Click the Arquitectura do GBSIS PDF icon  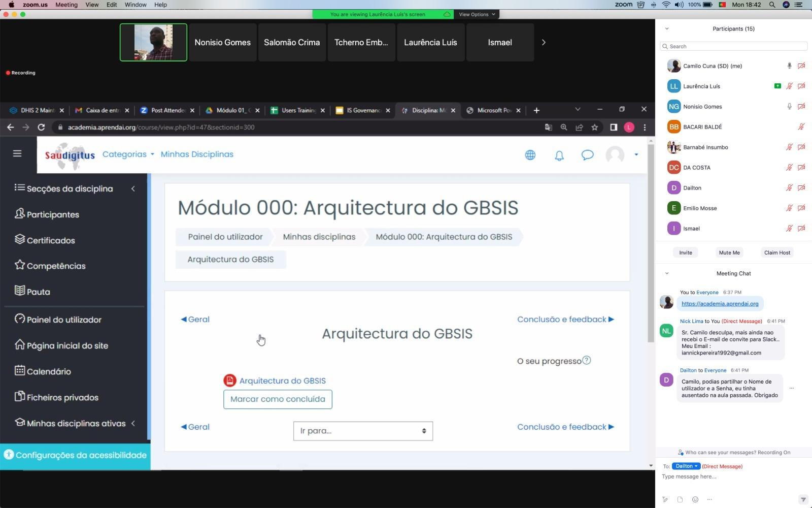[x=230, y=380]
